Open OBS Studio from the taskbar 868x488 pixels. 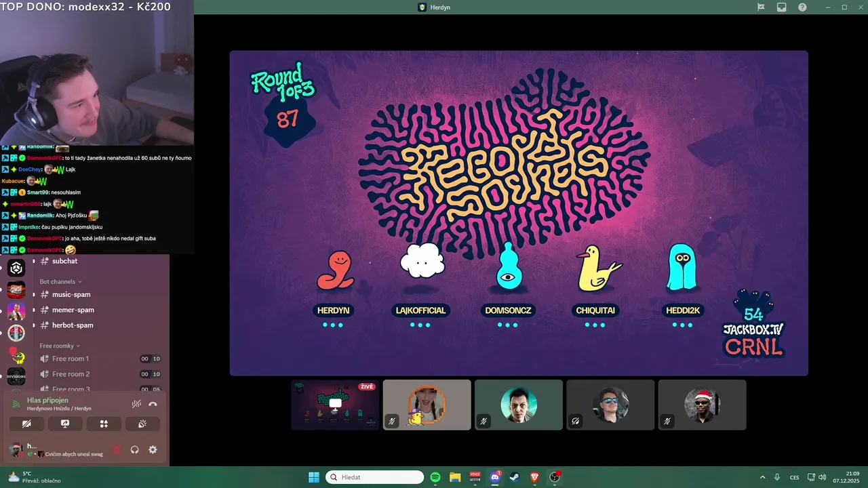(555, 477)
